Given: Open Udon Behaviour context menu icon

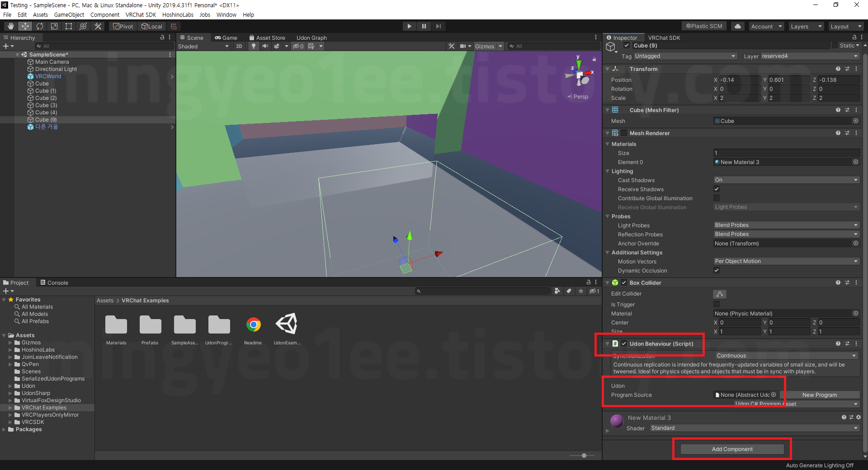Looking at the screenshot, I should 856,343.
